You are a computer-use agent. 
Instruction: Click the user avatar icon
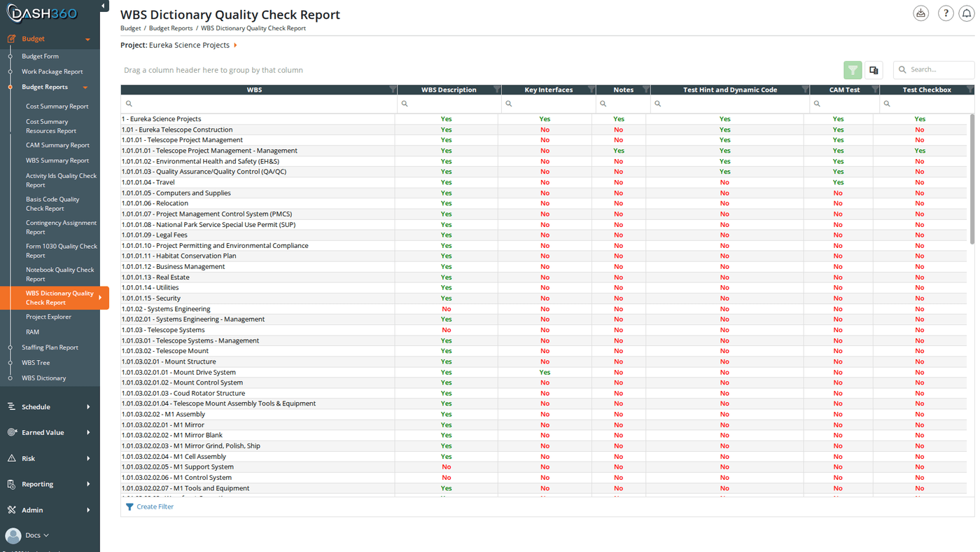tap(13, 535)
